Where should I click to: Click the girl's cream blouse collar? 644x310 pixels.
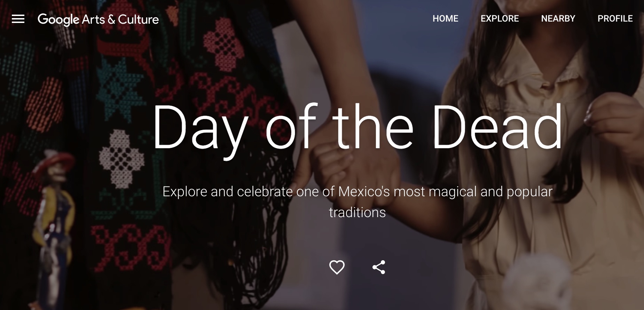pos(543,70)
